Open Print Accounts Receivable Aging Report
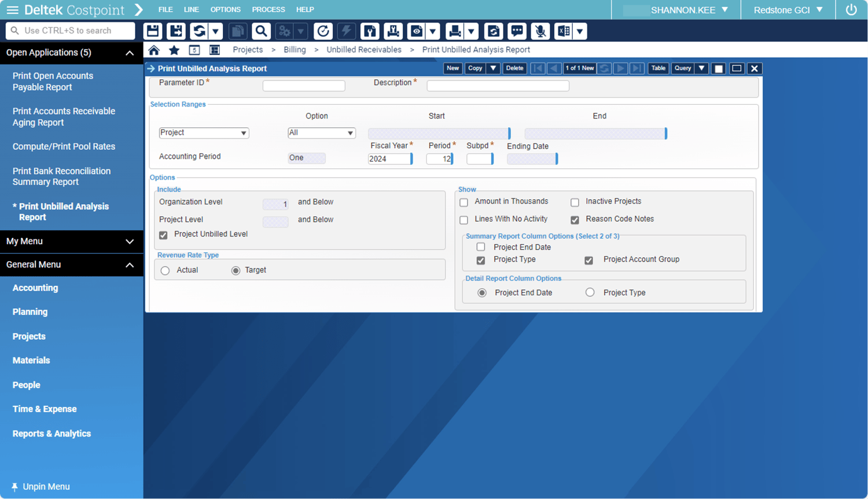Screen dimensions: 868x499 click(x=64, y=117)
